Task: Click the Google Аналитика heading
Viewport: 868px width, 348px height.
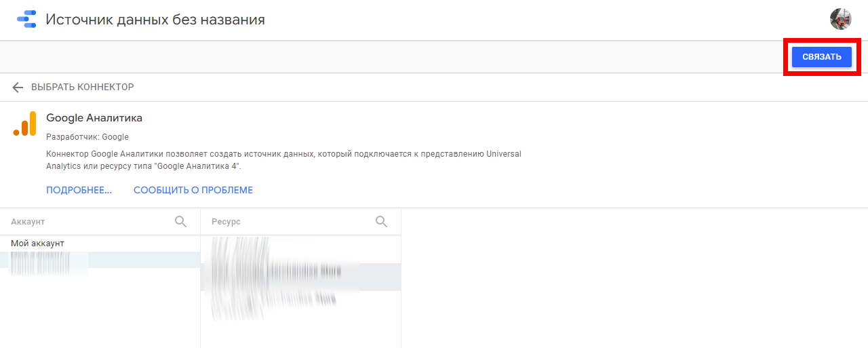Action: 94,118
